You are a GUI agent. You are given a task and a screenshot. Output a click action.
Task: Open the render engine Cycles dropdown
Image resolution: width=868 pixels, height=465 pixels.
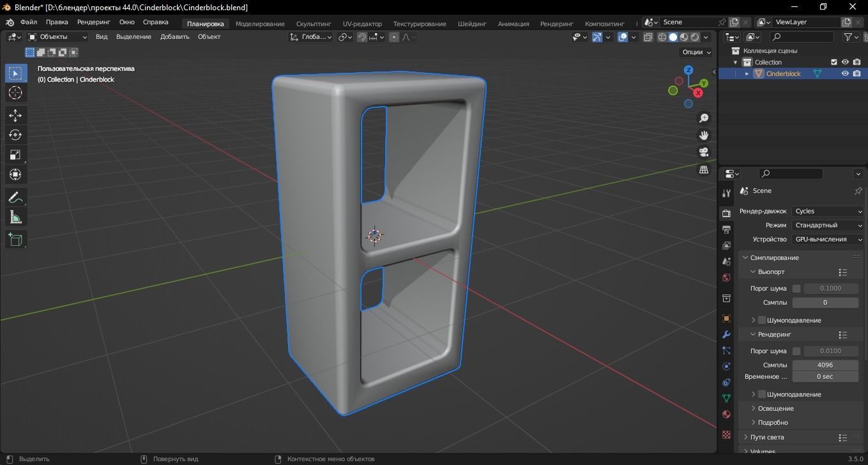[828, 211]
